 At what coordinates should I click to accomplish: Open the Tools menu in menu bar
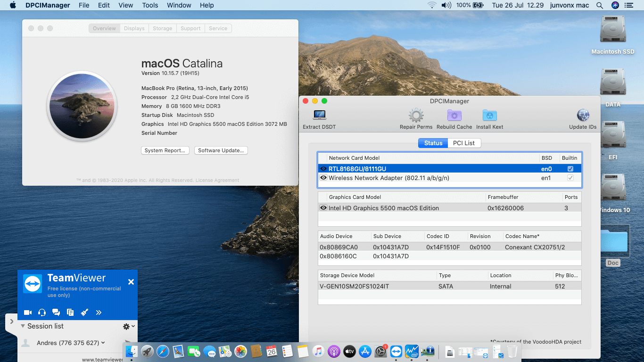(150, 5)
